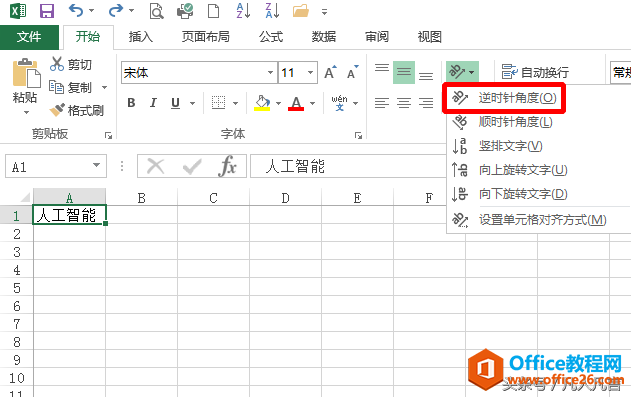Toggle Italic formatting
Image resolution: width=631 pixels, height=397 pixels.
(x=153, y=103)
